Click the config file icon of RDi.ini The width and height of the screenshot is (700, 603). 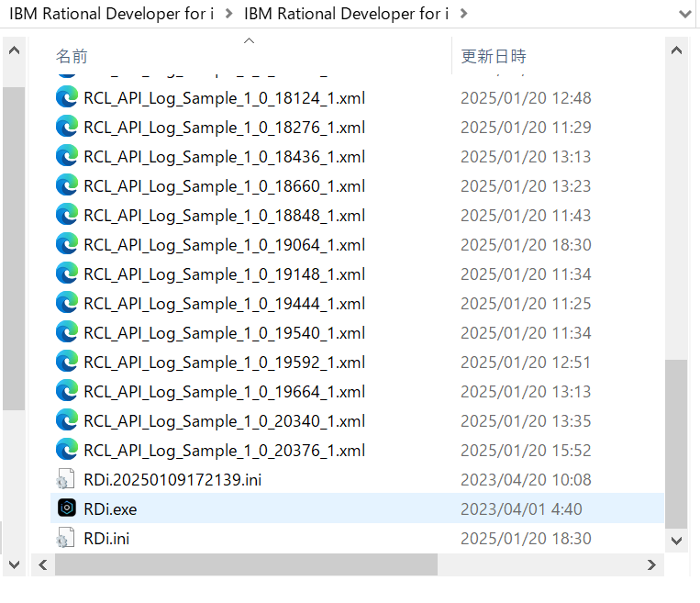(66, 538)
